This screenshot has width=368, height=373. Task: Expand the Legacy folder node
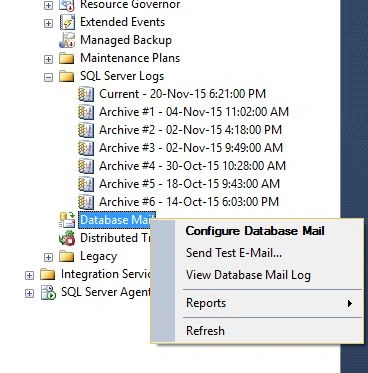[x=48, y=257]
